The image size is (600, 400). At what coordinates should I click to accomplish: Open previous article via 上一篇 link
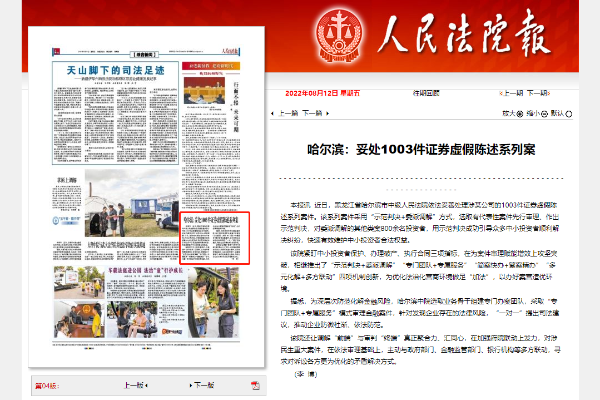289,114
